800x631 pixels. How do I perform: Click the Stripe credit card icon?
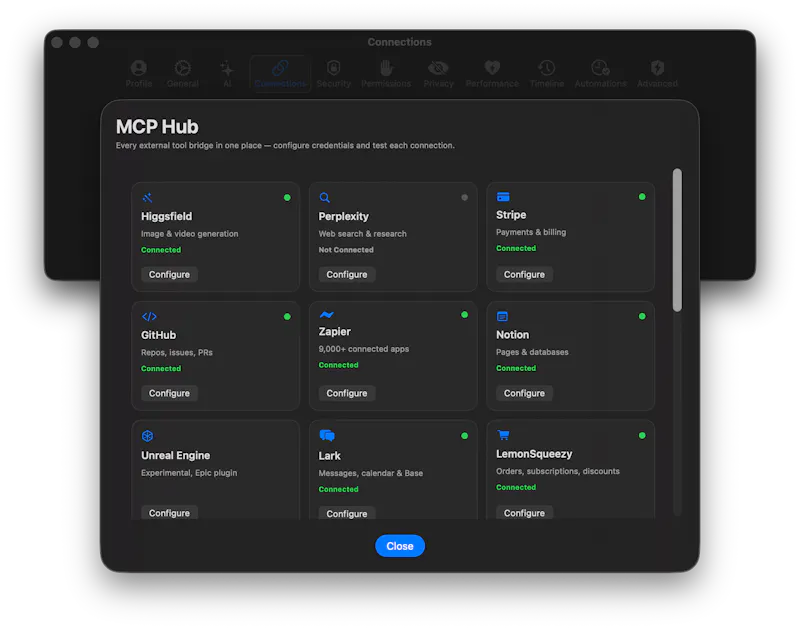tap(503, 196)
